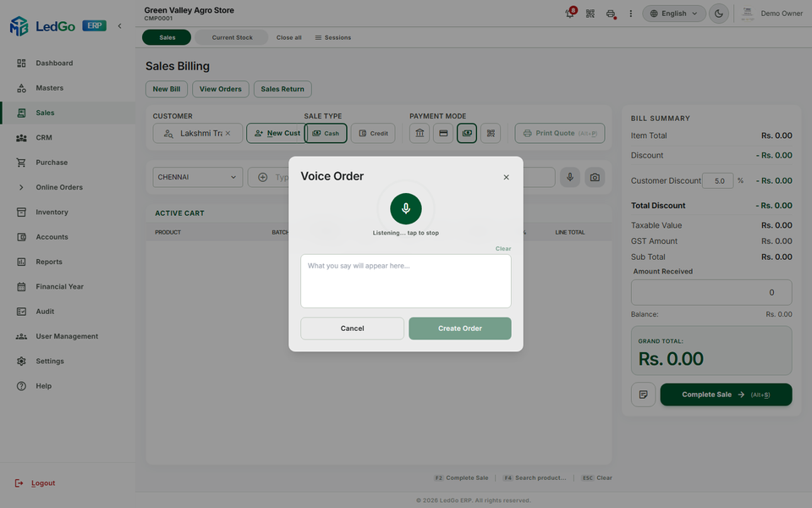
Task: Toggle dark mode moon button
Action: click(719, 14)
